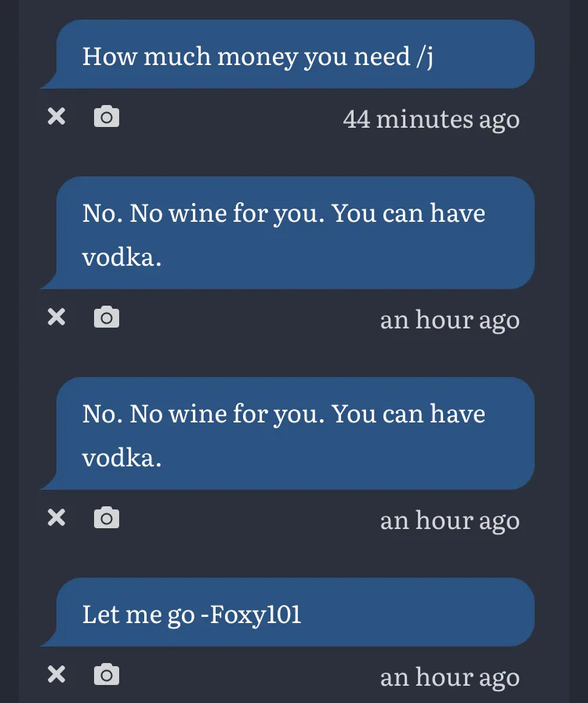Image resolution: width=588 pixels, height=703 pixels.
Task: Click camera icon under upper "No wine" message
Action: pyautogui.click(x=107, y=317)
